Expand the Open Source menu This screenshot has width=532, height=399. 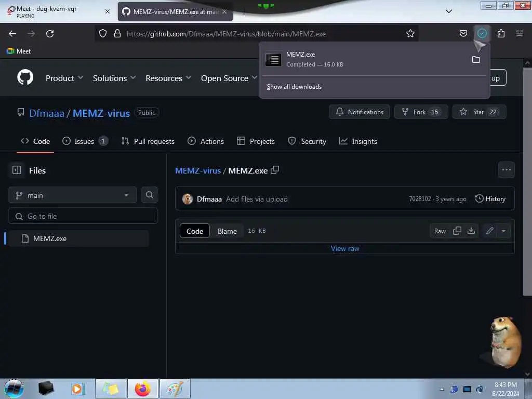pos(229,78)
